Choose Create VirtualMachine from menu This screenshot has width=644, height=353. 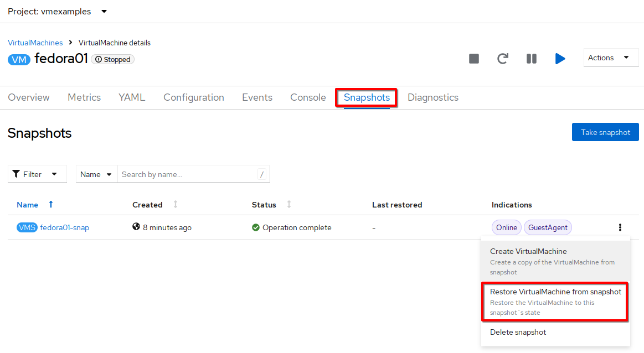point(555,261)
